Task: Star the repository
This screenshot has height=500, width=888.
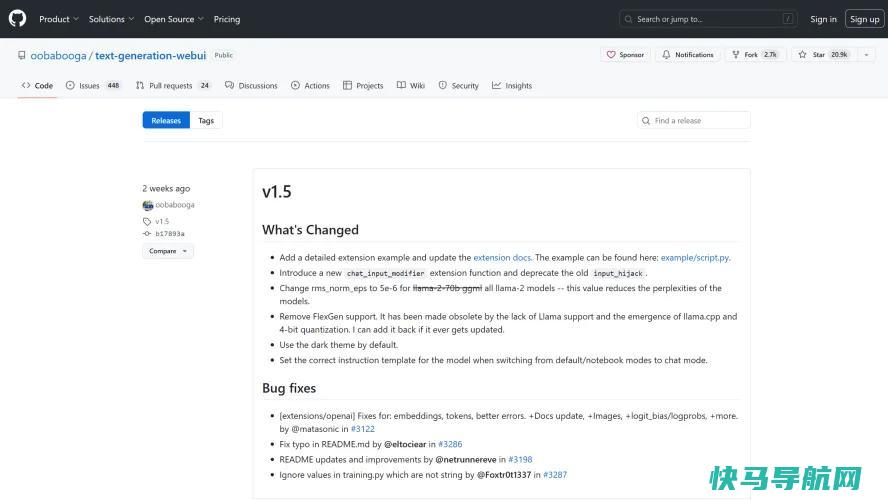Action: pos(825,55)
